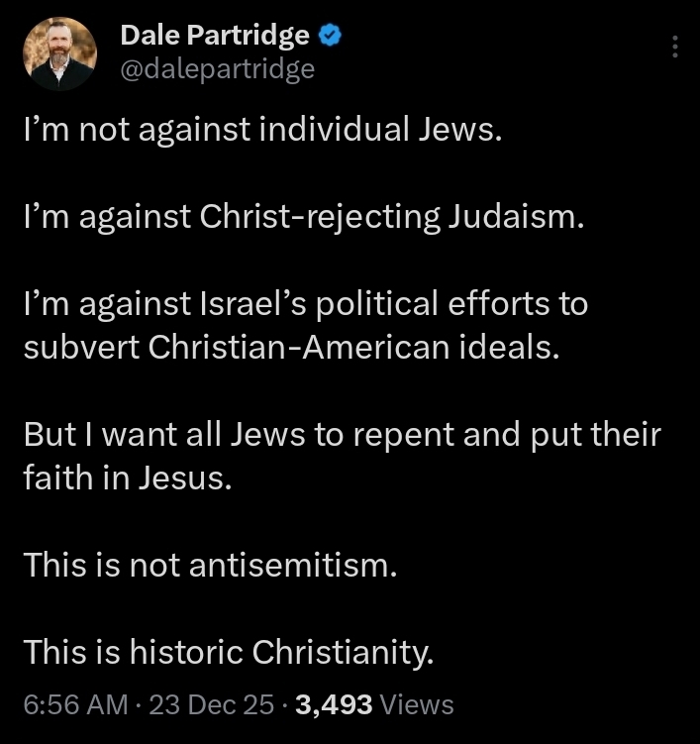Click the word Christianity in last line
The height and width of the screenshot is (744, 700).
point(343,652)
